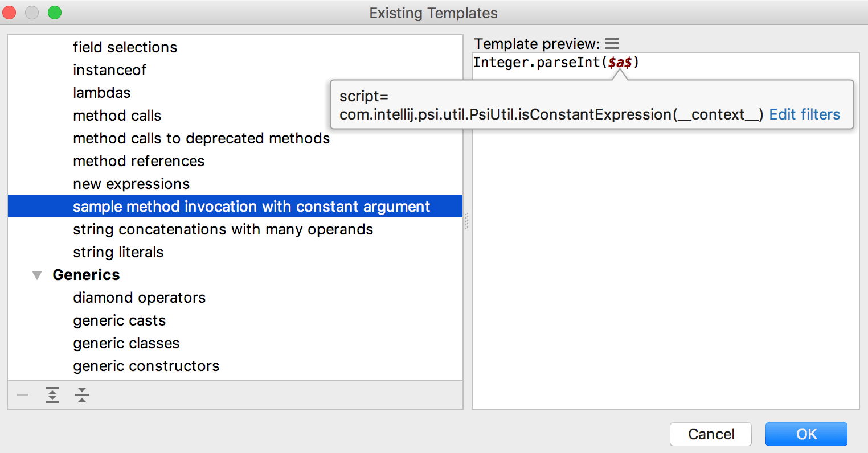
Task: Click the Collapse All icon below the list
Action: (x=81, y=394)
